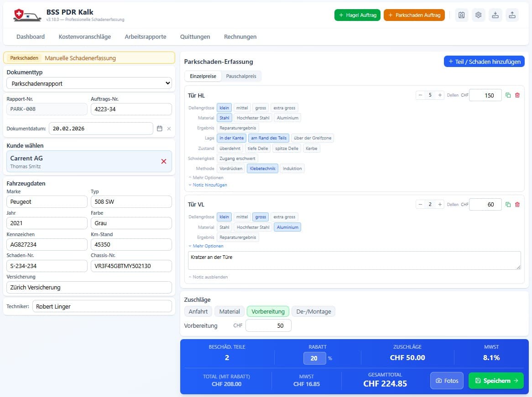This screenshot has height=397, width=532.
Task: Expand 'Mehr Optionen' under Tür HL
Action: pyautogui.click(x=206, y=177)
